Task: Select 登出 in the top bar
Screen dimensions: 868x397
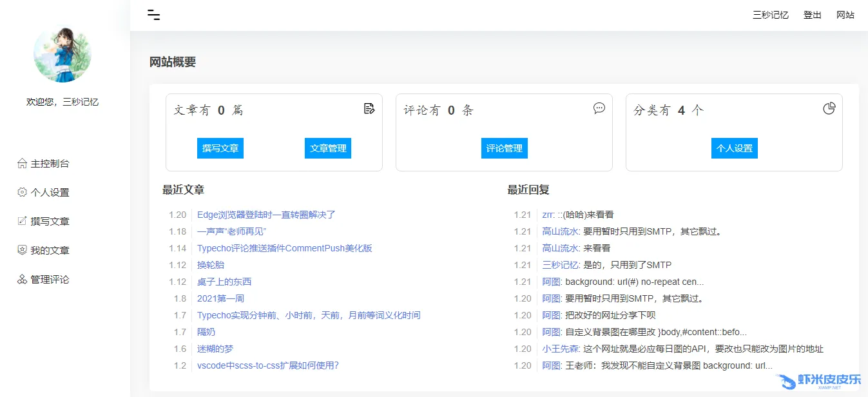Action: pyautogui.click(x=813, y=15)
